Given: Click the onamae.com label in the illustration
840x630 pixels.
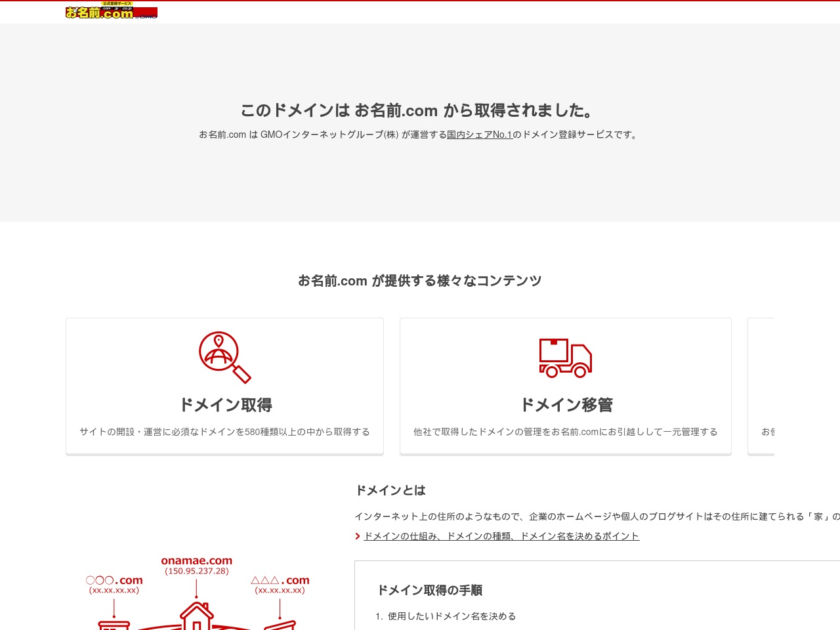Looking at the screenshot, I should pos(197,560).
